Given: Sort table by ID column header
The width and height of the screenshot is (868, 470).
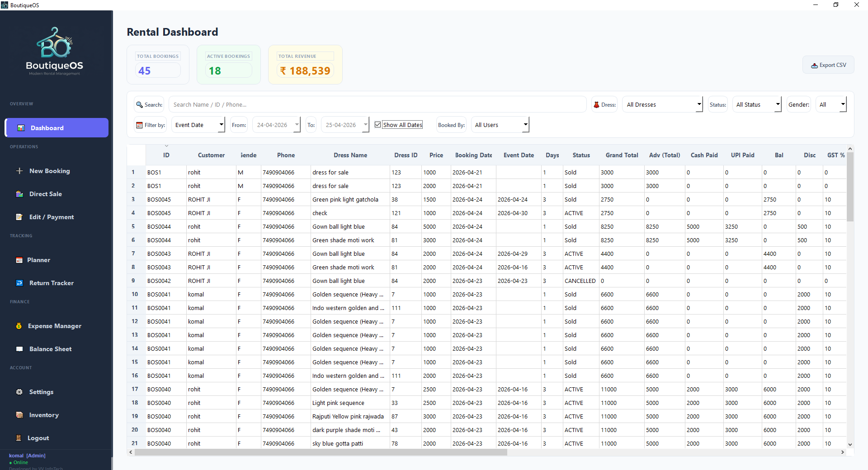Looking at the screenshot, I should [x=166, y=155].
